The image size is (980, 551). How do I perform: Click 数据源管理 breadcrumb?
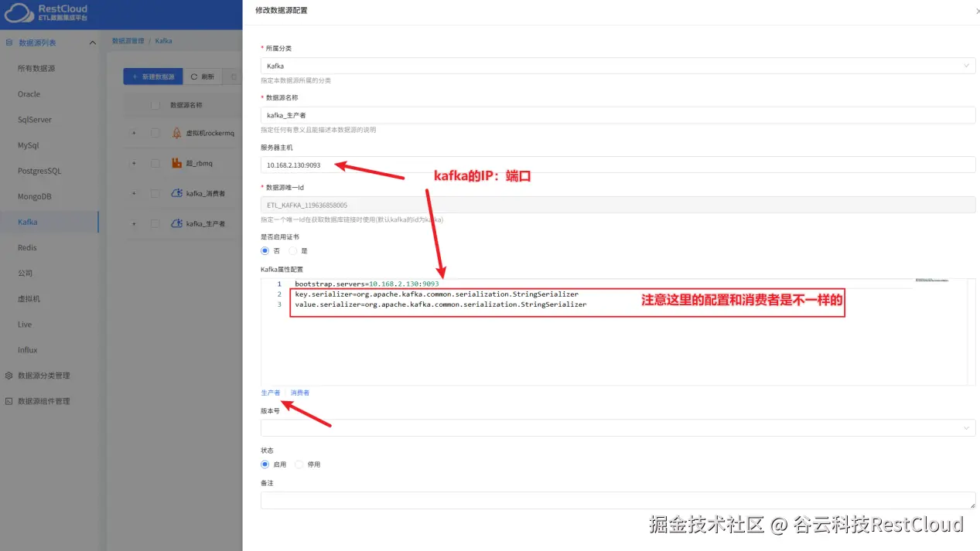128,41
